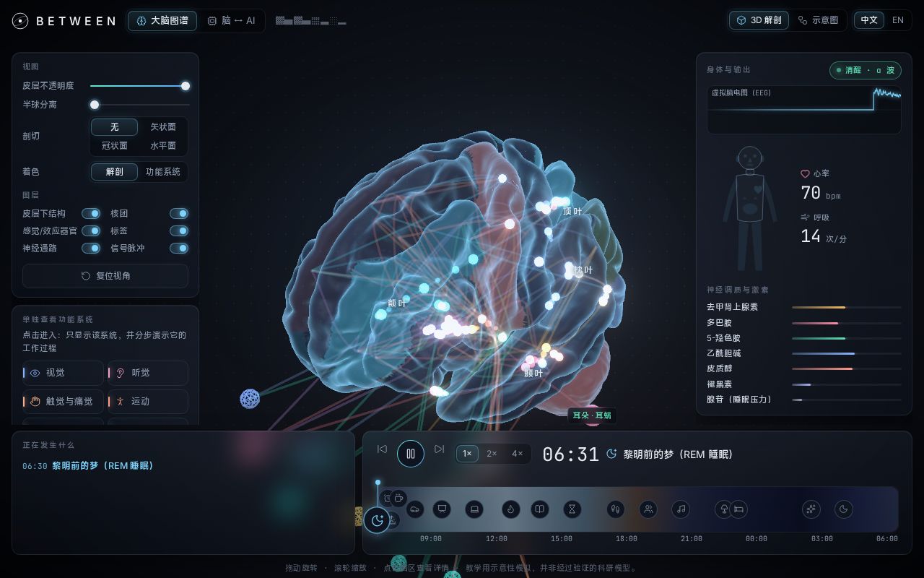Open the 听觉 system view
924x578 pixels.
pyautogui.click(x=148, y=373)
